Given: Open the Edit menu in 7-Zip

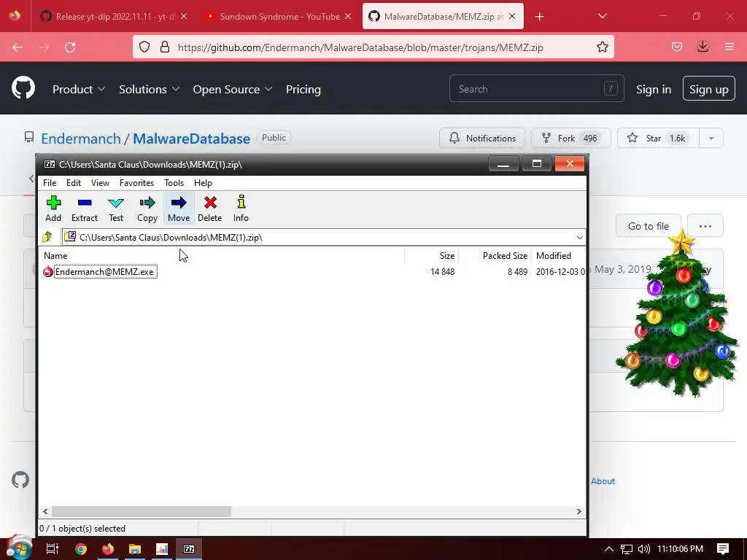Looking at the screenshot, I should 74,183.
